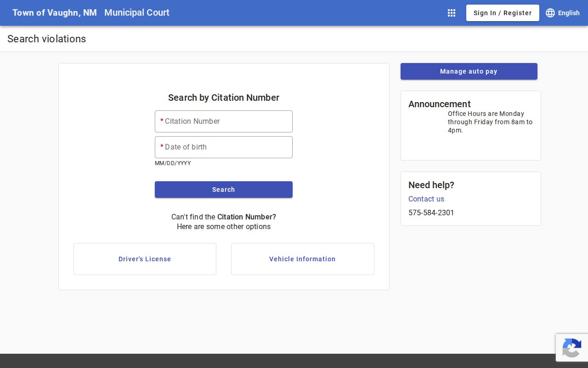Click the MM/DD/YYYY hint text
588x368 pixels.
click(173, 163)
